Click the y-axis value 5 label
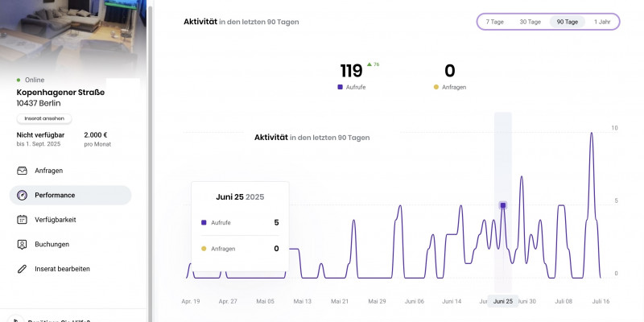The height and width of the screenshot is (322, 644). click(x=615, y=200)
